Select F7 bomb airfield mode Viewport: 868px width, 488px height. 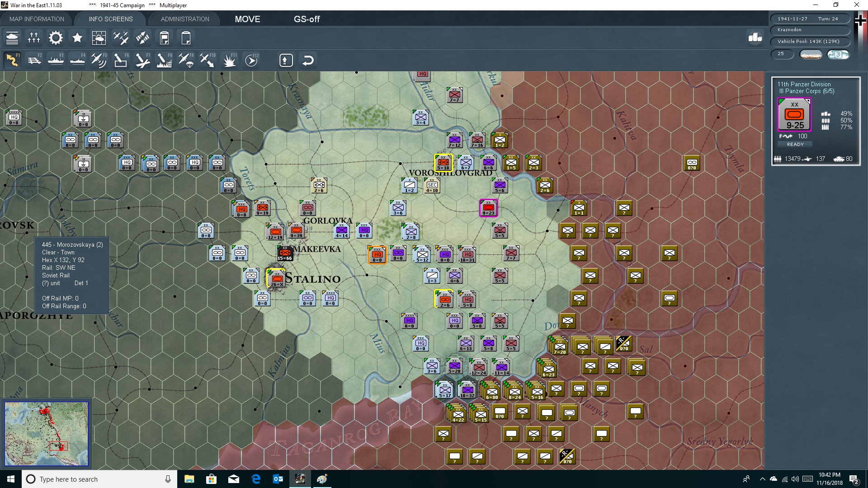coord(142,60)
